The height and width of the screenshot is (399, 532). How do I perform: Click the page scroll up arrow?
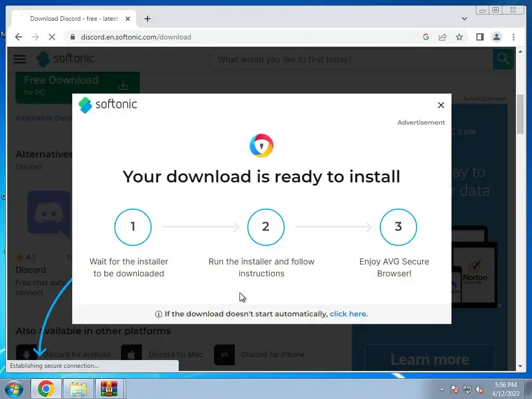[x=520, y=51]
